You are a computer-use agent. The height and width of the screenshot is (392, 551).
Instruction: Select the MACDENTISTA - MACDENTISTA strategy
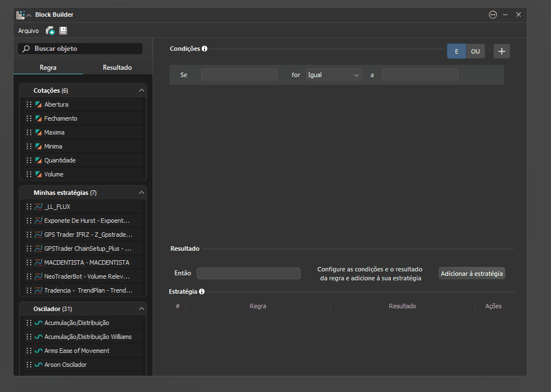click(84, 262)
